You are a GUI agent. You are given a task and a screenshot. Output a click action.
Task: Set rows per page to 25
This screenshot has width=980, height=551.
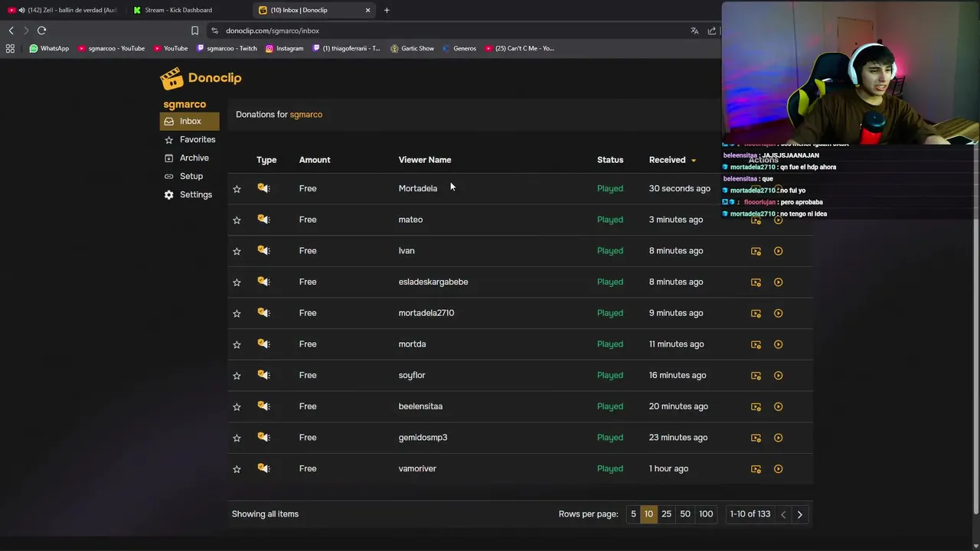pyautogui.click(x=666, y=514)
